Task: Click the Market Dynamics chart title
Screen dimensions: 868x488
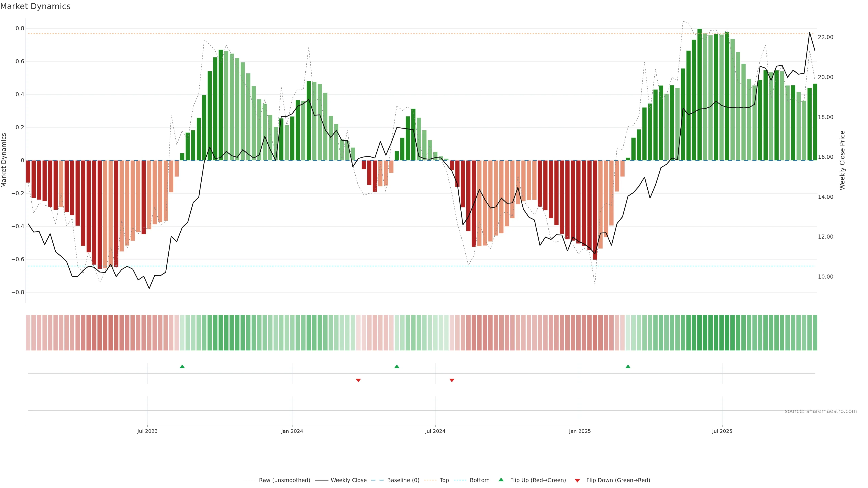Action: (x=35, y=6)
